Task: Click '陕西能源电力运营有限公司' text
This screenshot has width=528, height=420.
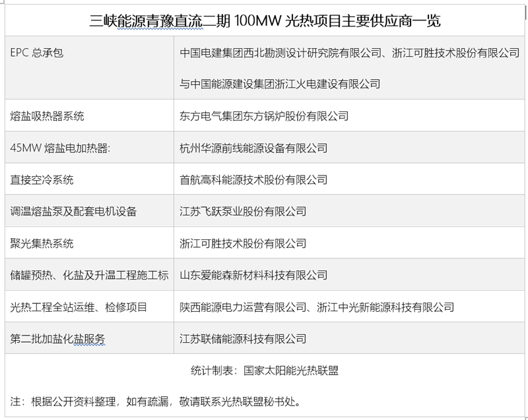Action: click(243, 307)
